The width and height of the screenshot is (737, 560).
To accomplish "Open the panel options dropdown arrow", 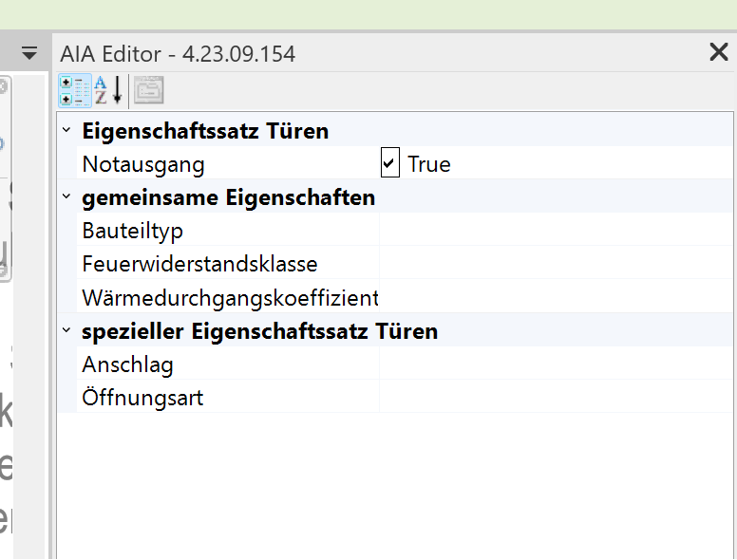I will [x=29, y=53].
